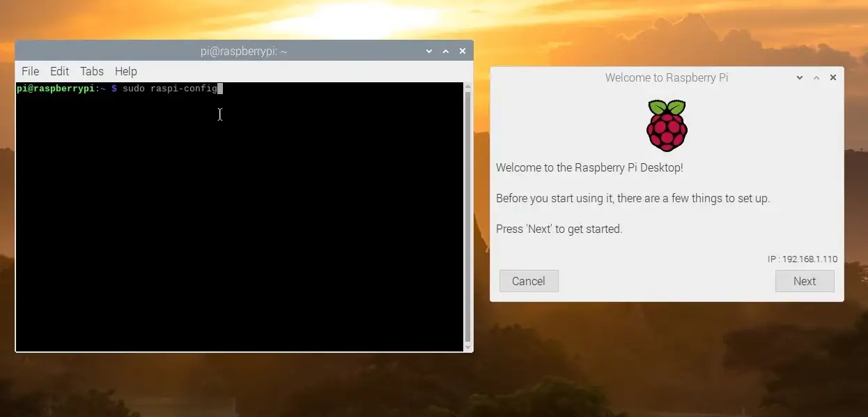Image resolution: width=868 pixels, height=417 pixels.
Task: Open the Tabs menu in terminal
Action: click(x=91, y=71)
